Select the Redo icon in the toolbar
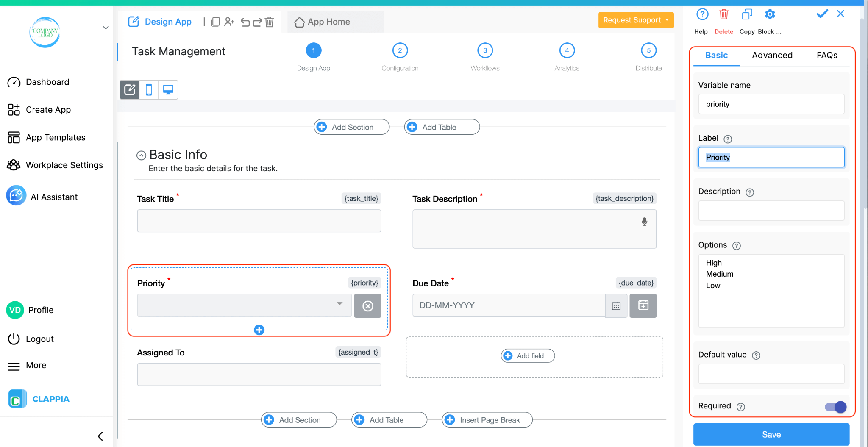Image resolution: width=868 pixels, height=447 pixels. point(257,22)
